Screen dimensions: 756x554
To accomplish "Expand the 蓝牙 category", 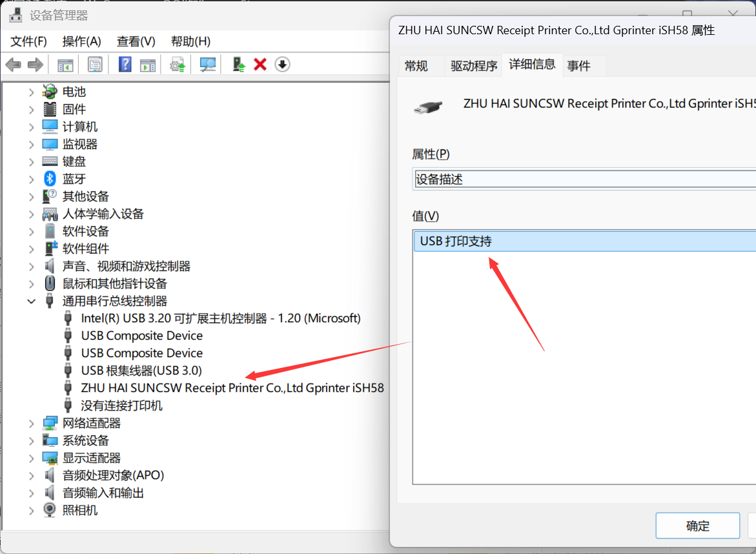I will (32, 180).
